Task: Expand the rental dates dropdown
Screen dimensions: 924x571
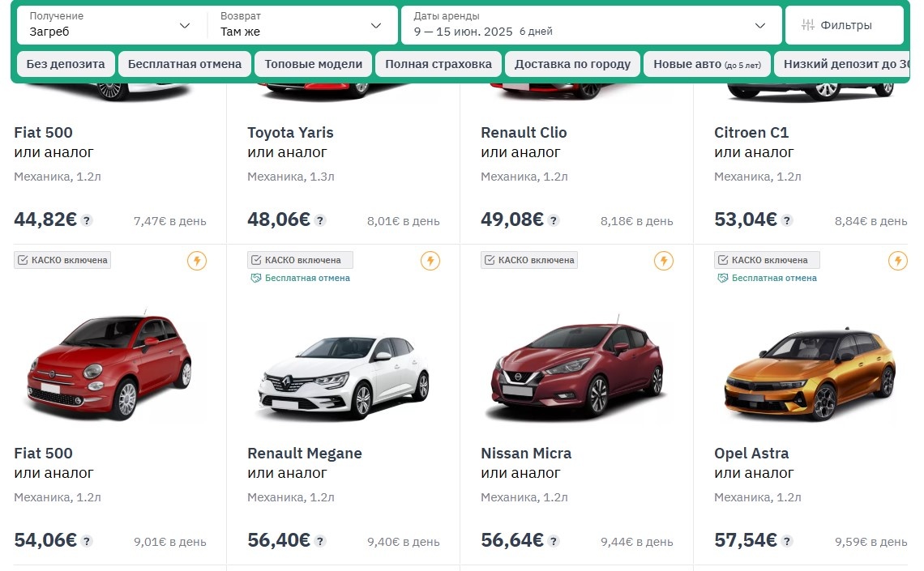Action: click(760, 26)
